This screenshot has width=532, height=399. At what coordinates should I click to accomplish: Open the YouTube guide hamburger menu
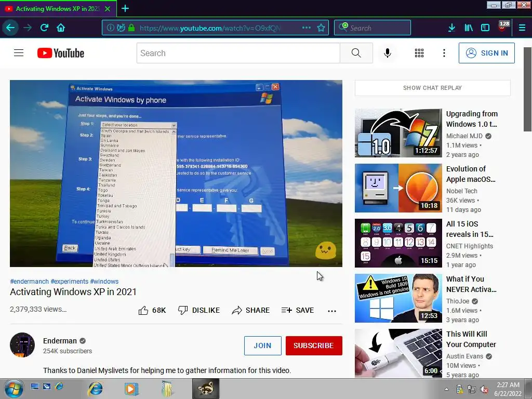19,53
